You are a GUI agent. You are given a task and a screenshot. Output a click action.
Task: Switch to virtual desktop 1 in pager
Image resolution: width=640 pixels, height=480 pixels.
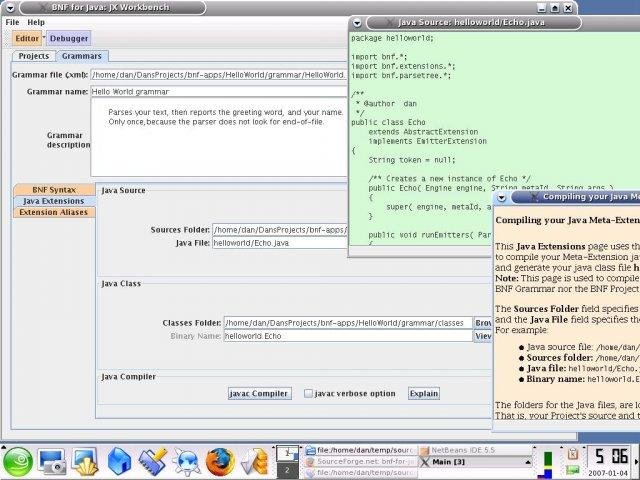pos(287,453)
